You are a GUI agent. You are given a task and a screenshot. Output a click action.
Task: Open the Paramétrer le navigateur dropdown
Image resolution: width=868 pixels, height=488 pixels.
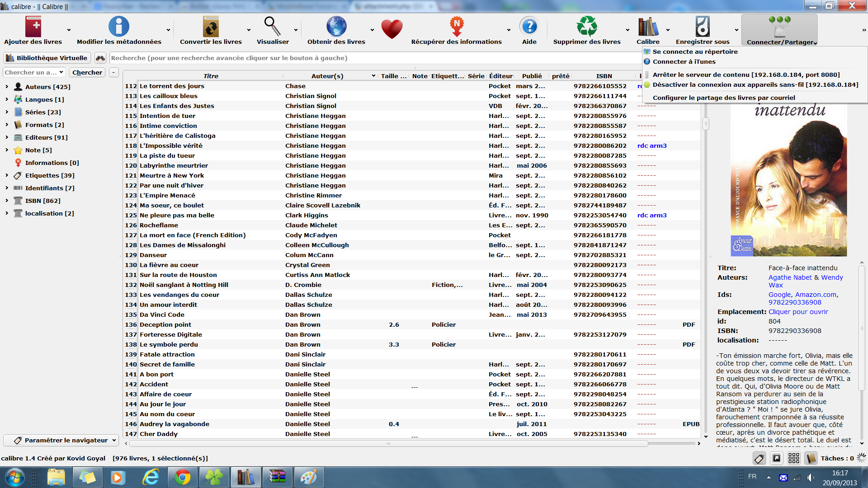pyautogui.click(x=61, y=440)
